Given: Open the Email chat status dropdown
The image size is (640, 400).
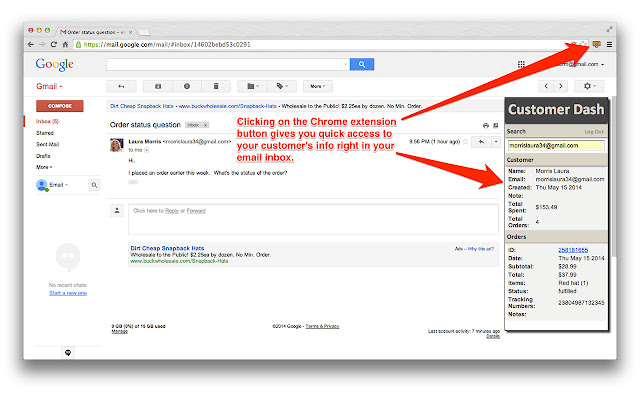Looking at the screenshot, I should pyautogui.click(x=59, y=185).
